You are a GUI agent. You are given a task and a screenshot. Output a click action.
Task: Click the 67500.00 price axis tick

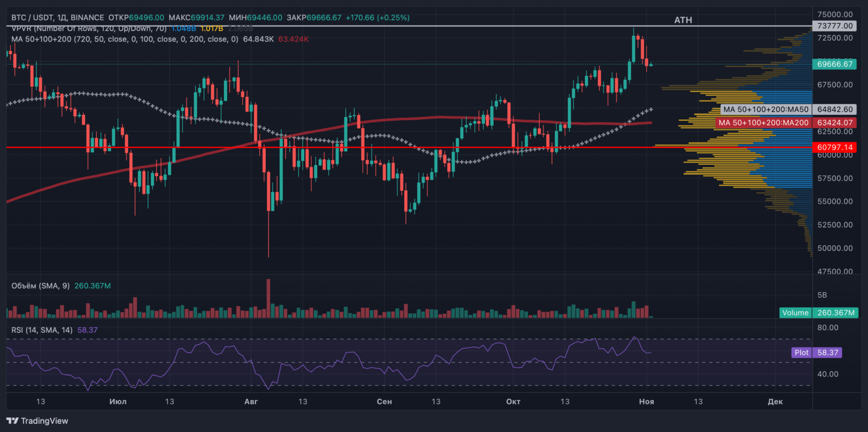[835, 85]
